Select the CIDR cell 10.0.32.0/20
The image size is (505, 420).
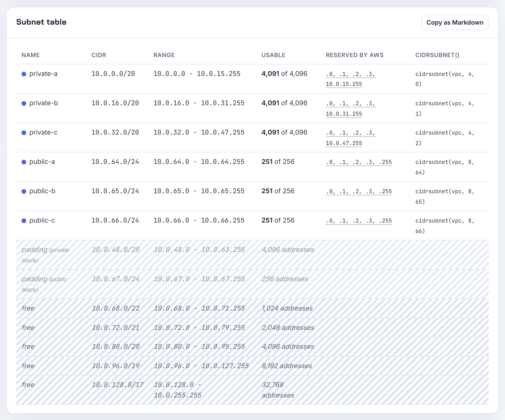pyautogui.click(x=115, y=132)
